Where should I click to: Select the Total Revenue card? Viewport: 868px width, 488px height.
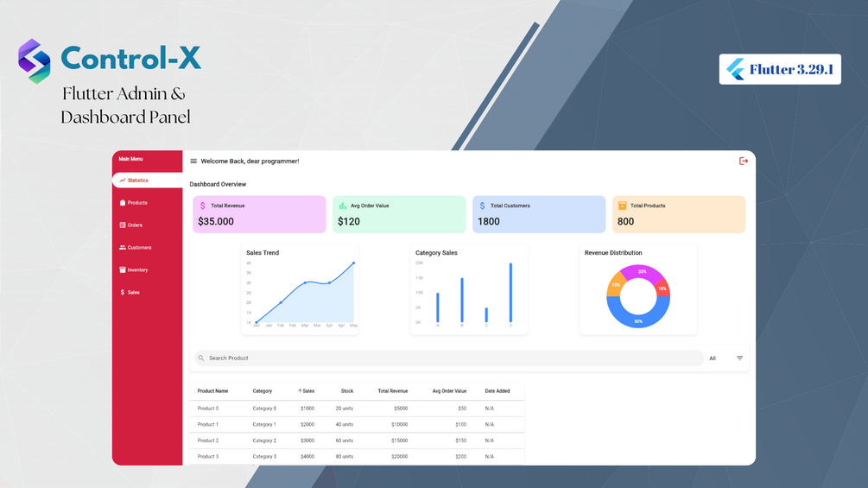[259, 214]
